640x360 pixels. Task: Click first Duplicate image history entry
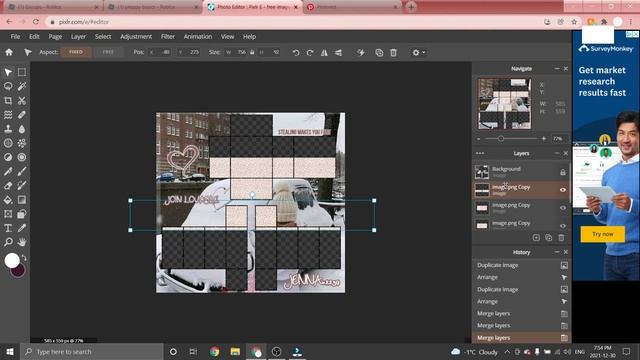pos(522,265)
